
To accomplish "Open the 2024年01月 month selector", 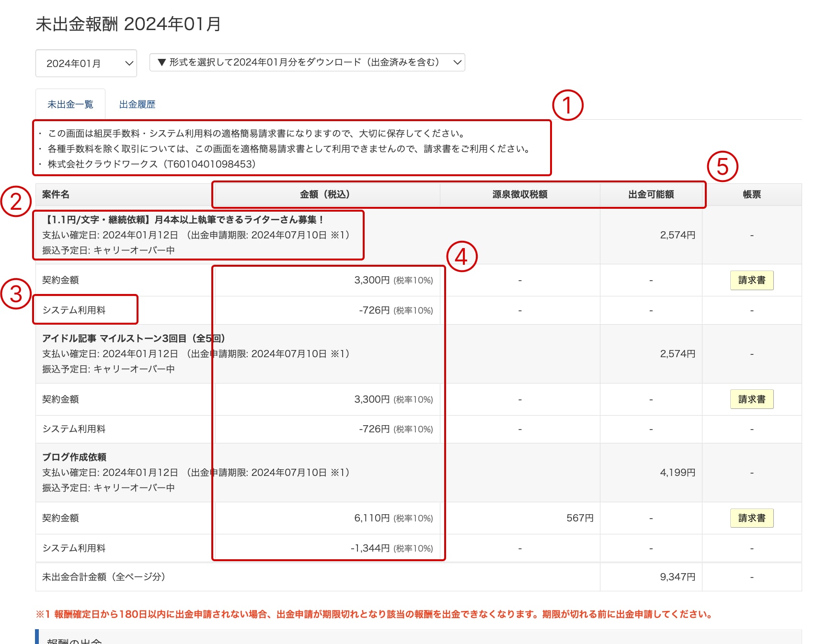I will coord(86,63).
